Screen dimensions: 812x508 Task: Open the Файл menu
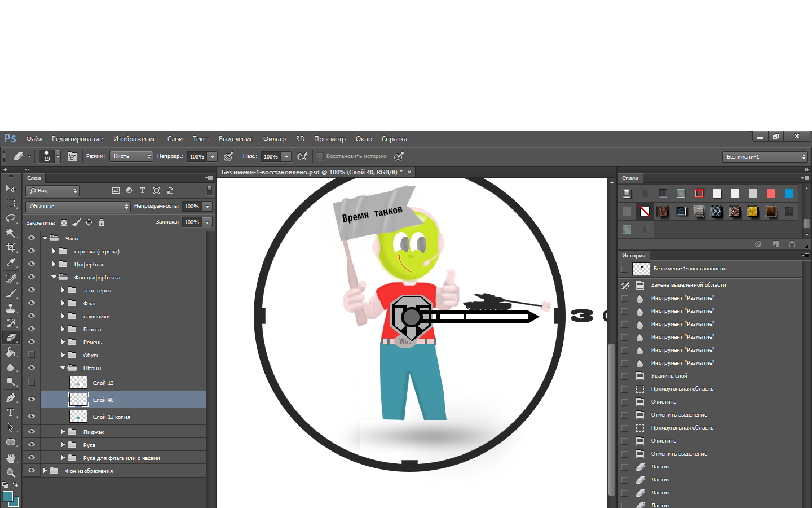click(34, 139)
